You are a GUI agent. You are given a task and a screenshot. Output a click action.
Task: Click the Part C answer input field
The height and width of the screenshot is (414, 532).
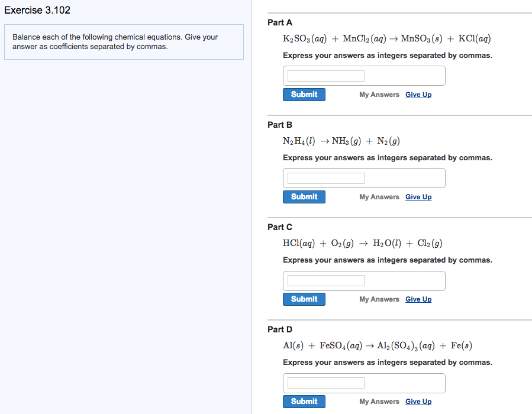pyautogui.click(x=324, y=280)
